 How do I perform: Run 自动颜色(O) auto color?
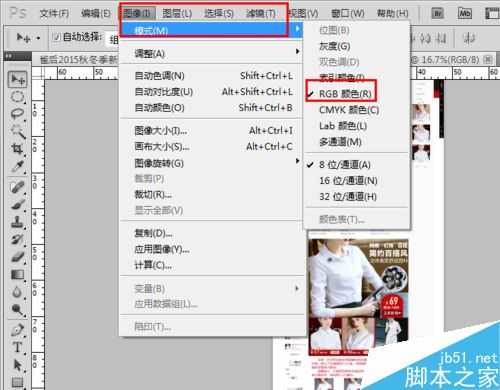pos(211,108)
